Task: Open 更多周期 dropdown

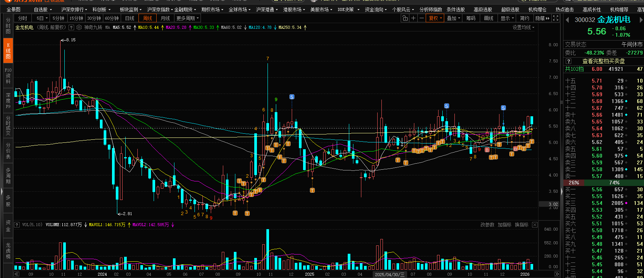Action: point(187,18)
